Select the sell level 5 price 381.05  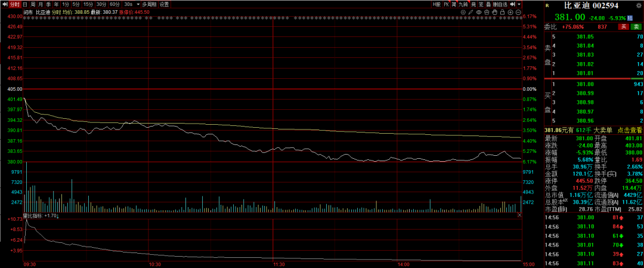click(586, 36)
